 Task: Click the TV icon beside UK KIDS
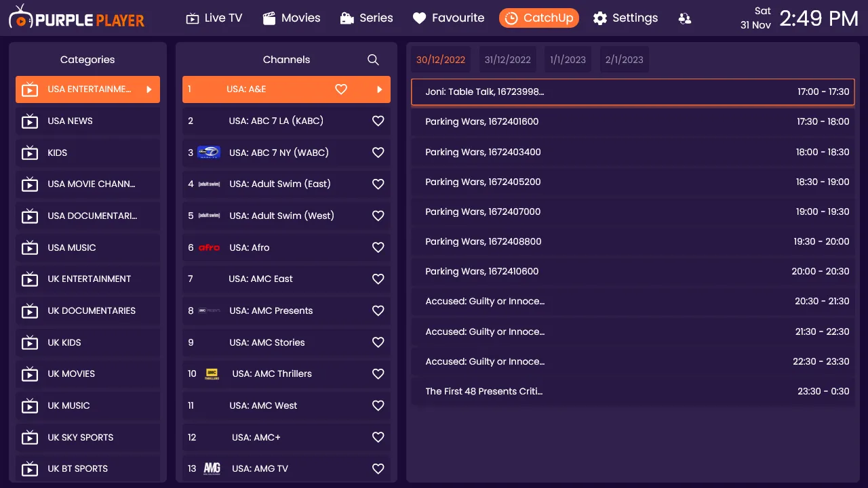click(30, 343)
